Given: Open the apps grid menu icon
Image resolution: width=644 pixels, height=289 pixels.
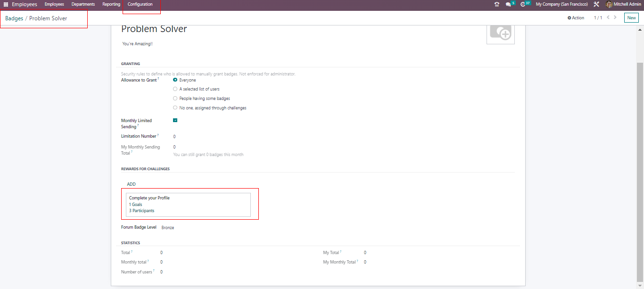Looking at the screenshot, I should 6,4.
